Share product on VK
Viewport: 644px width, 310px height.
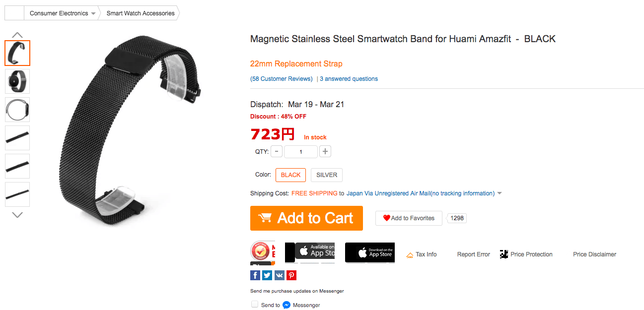tap(279, 275)
